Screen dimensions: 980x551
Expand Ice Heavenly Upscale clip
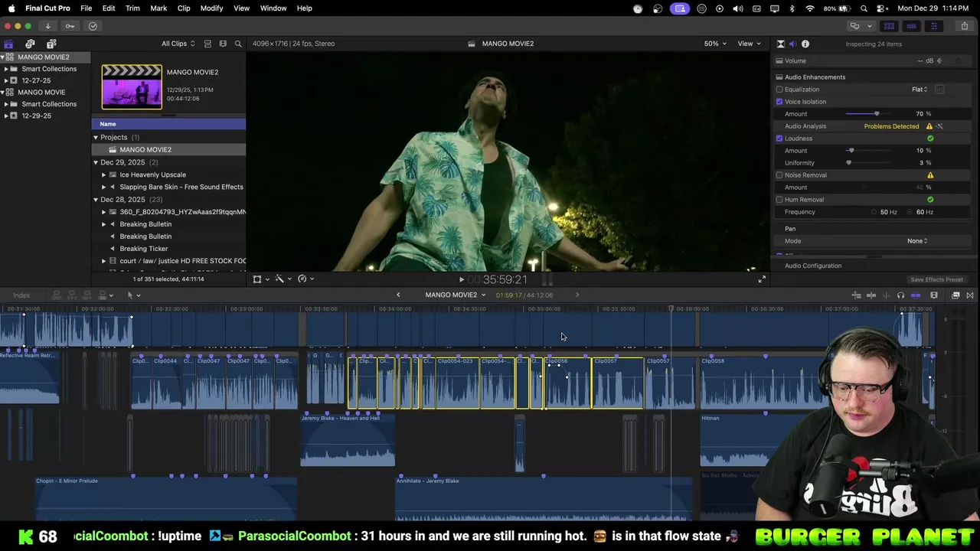(x=103, y=175)
